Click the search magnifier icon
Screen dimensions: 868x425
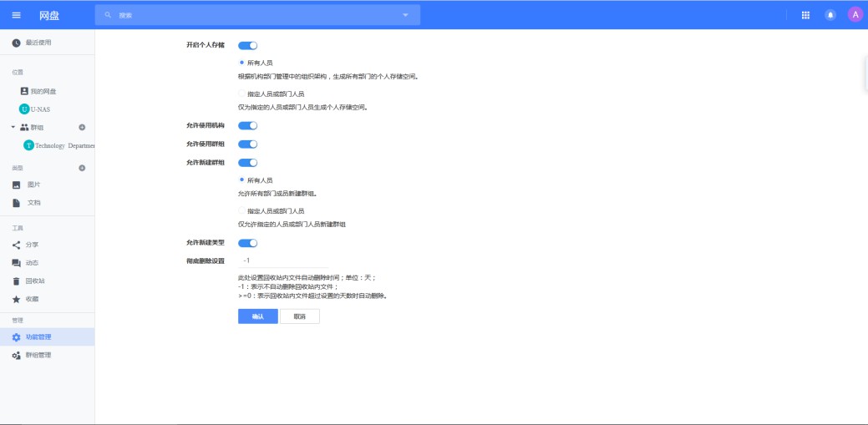coord(108,15)
